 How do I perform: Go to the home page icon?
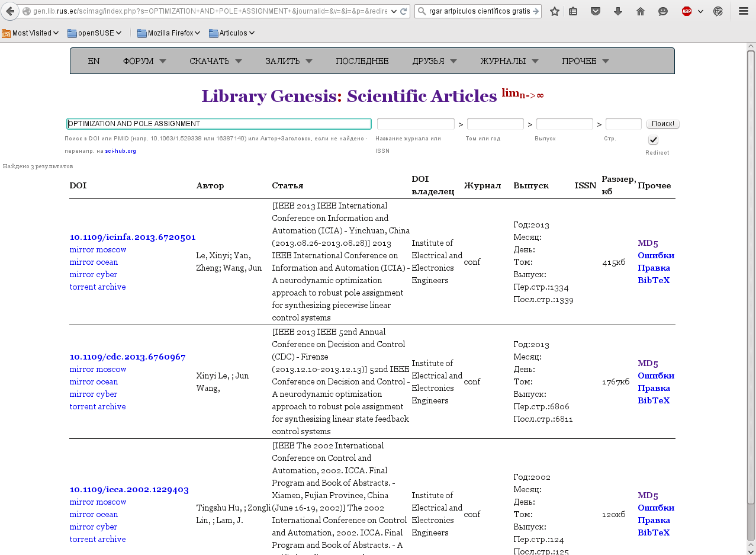(x=641, y=11)
